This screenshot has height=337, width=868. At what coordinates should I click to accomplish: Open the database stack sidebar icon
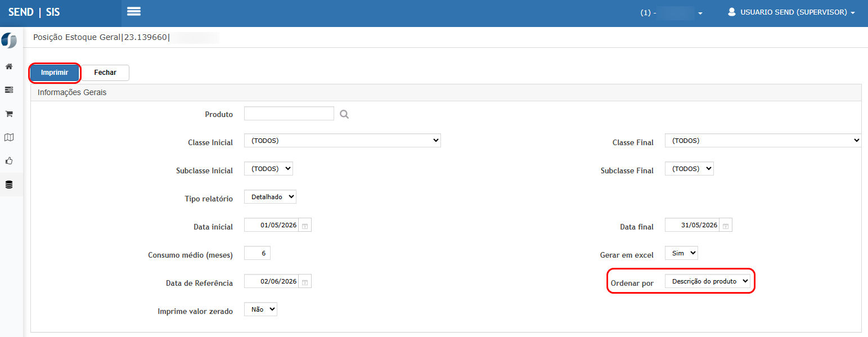[x=9, y=185]
